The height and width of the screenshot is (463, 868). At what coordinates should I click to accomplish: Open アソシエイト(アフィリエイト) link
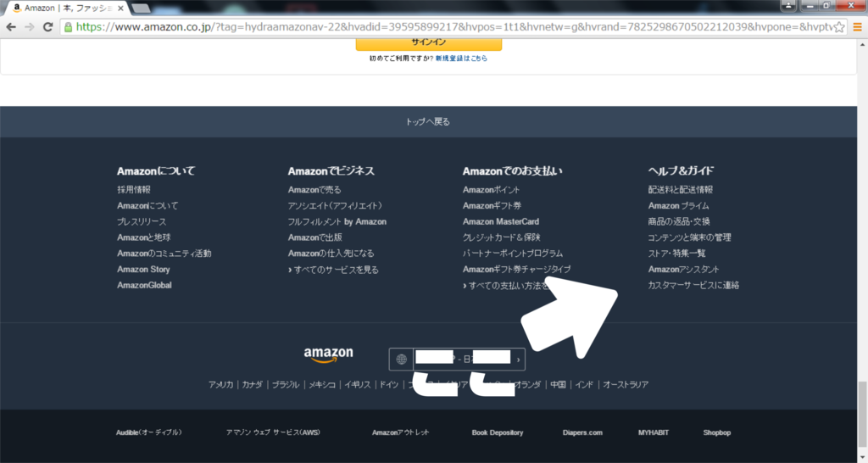335,205
